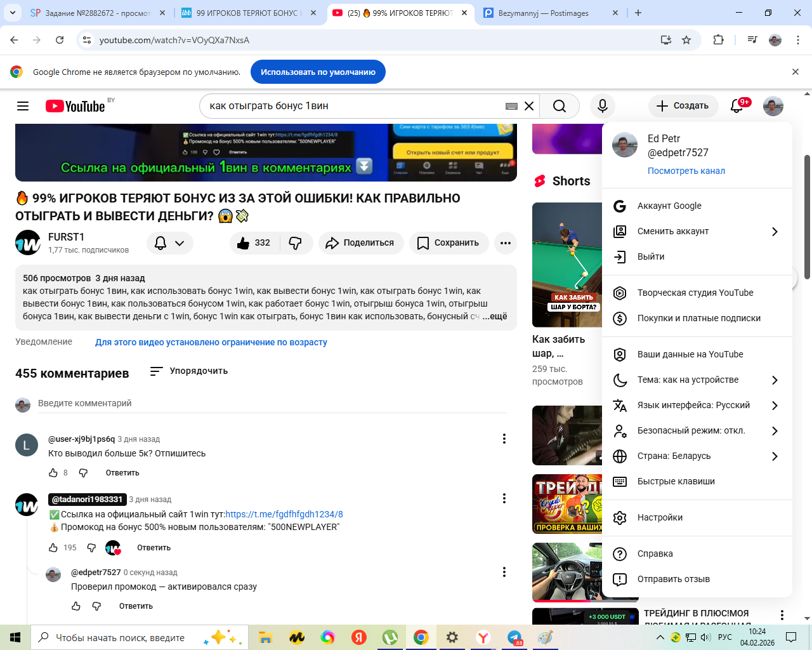Open options menu for @edpetr7527 reply
Image resolution: width=812 pixels, height=650 pixels.
(x=504, y=572)
